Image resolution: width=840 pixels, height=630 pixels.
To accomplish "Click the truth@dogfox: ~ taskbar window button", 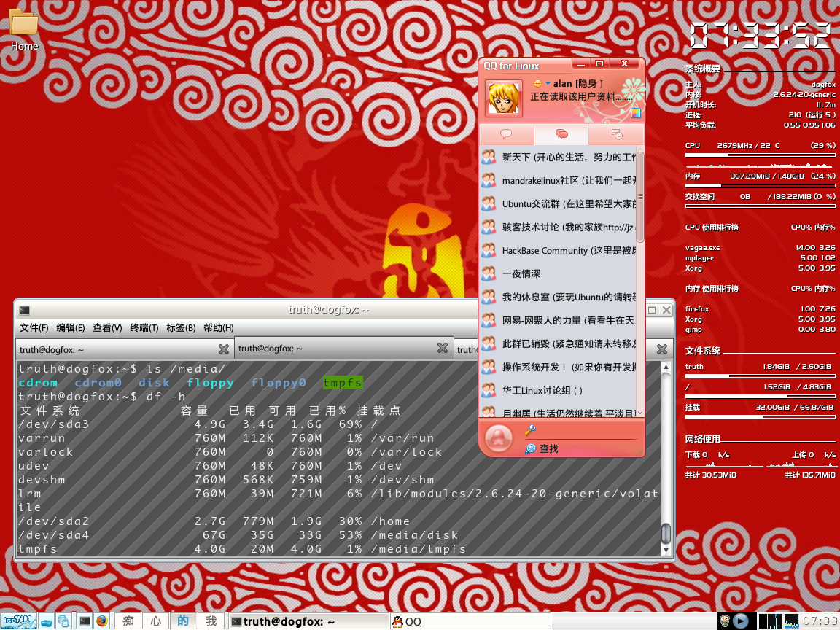I will [x=308, y=621].
